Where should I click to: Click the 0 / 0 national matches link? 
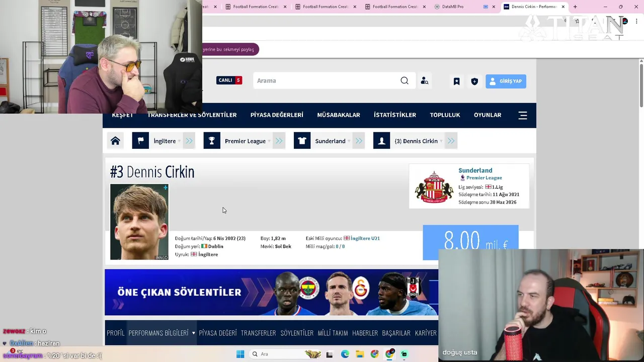point(340,246)
